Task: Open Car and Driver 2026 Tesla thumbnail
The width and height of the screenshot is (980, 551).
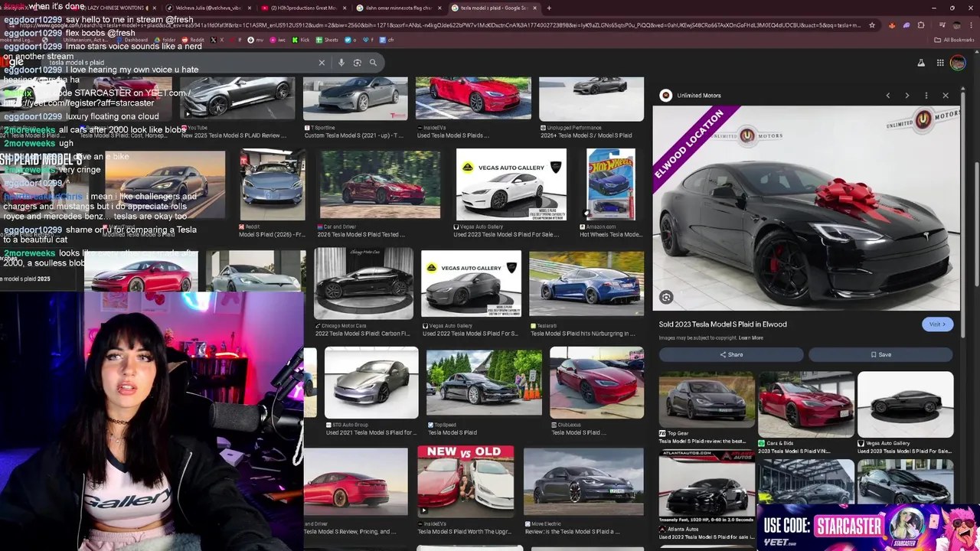Action: click(x=381, y=184)
